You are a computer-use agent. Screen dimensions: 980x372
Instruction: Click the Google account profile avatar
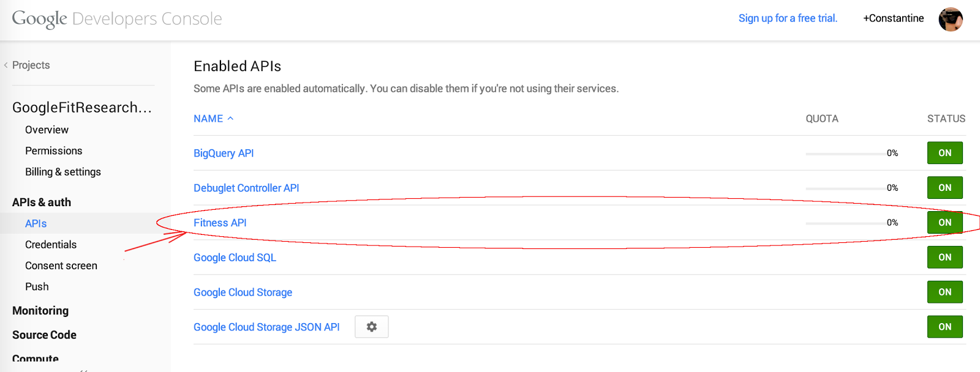pos(951,19)
